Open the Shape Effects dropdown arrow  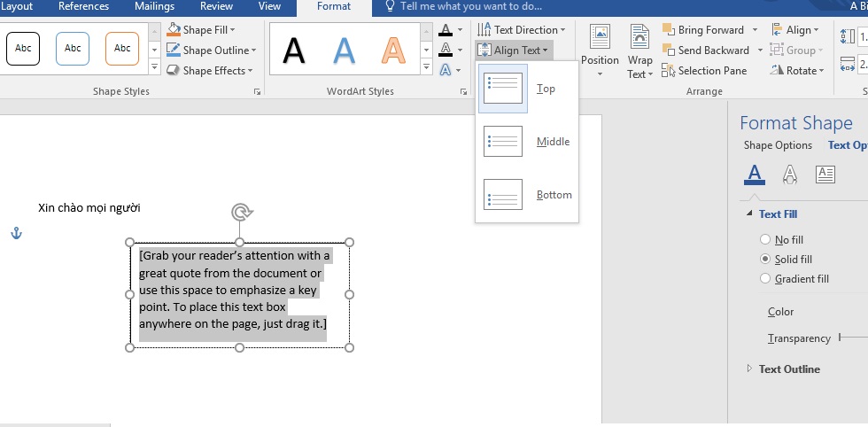point(250,71)
